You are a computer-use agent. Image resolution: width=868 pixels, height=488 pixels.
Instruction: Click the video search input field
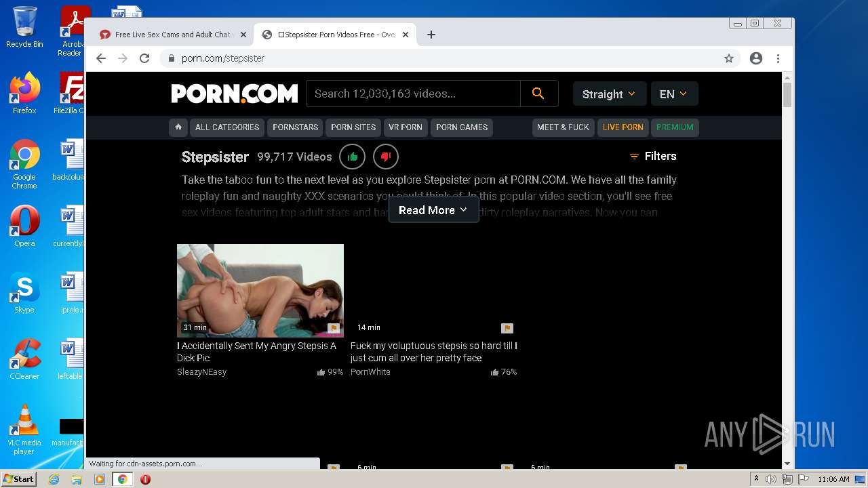[x=413, y=94]
